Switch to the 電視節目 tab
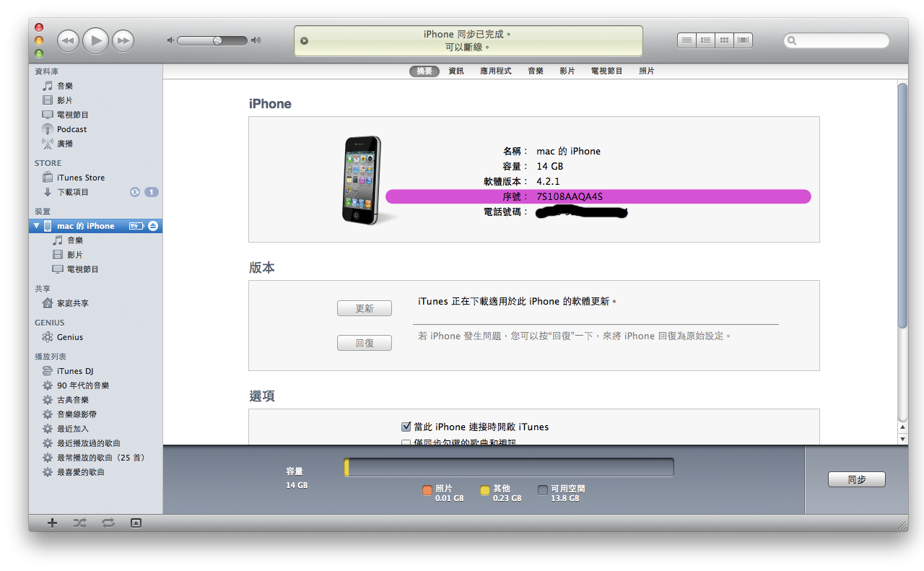Image resolution: width=924 pixels, height=571 pixels. [x=607, y=71]
